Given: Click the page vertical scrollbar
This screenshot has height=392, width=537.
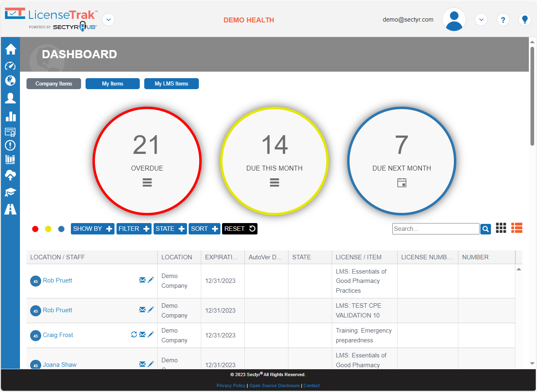Looking at the screenshot, I should [532, 96].
